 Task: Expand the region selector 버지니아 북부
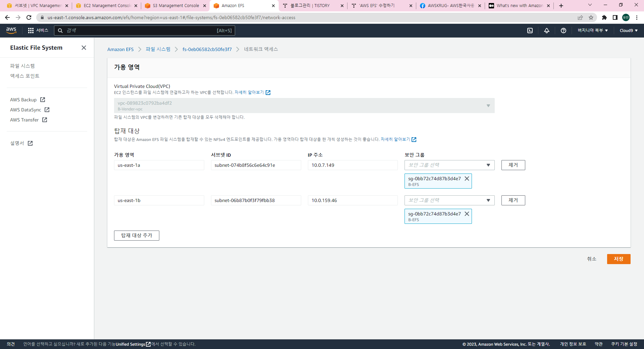[593, 31]
